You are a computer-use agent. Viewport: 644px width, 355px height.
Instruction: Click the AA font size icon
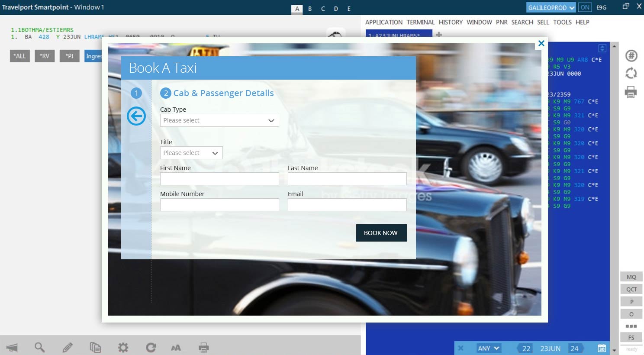click(176, 348)
